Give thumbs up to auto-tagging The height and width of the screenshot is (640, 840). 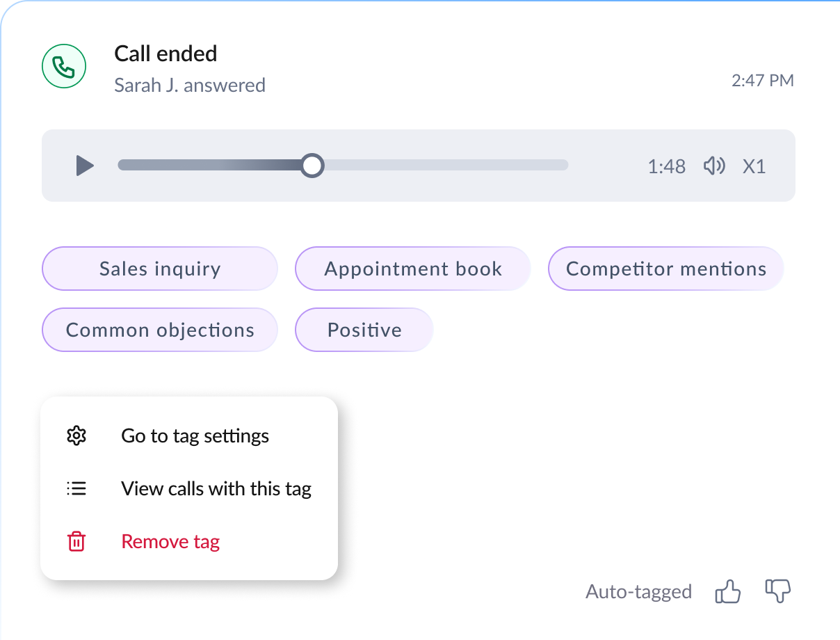tap(728, 592)
